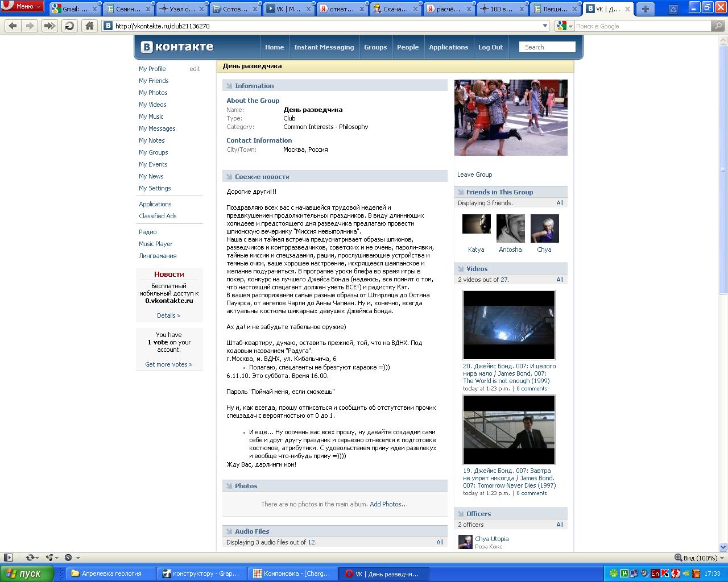Open My Friends in sidebar
This screenshot has height=582, width=728.
tap(154, 81)
